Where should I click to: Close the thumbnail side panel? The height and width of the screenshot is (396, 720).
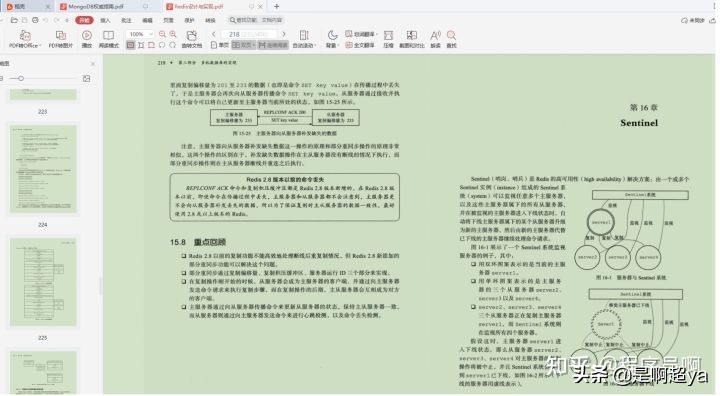(93, 63)
